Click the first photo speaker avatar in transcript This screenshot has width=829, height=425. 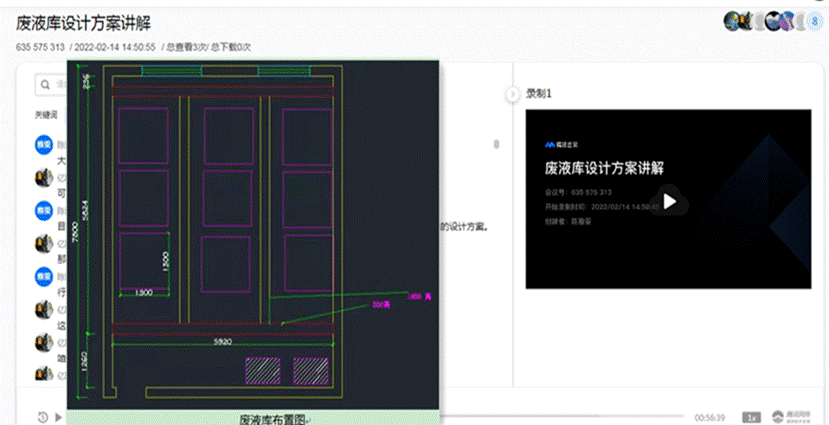(x=44, y=177)
